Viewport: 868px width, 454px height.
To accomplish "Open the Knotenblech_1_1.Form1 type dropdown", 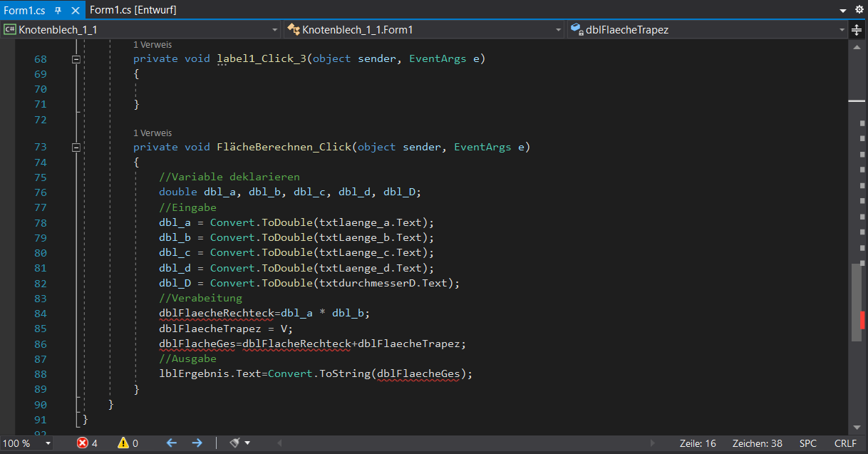I will pos(559,30).
